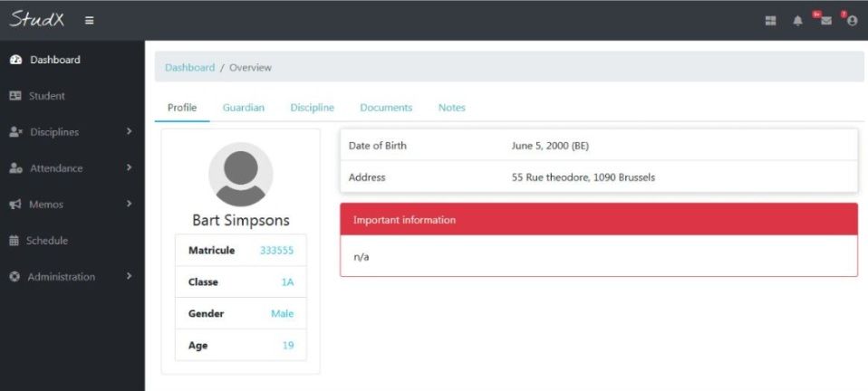
Task: Click the Matricule label
Action: tap(211, 251)
